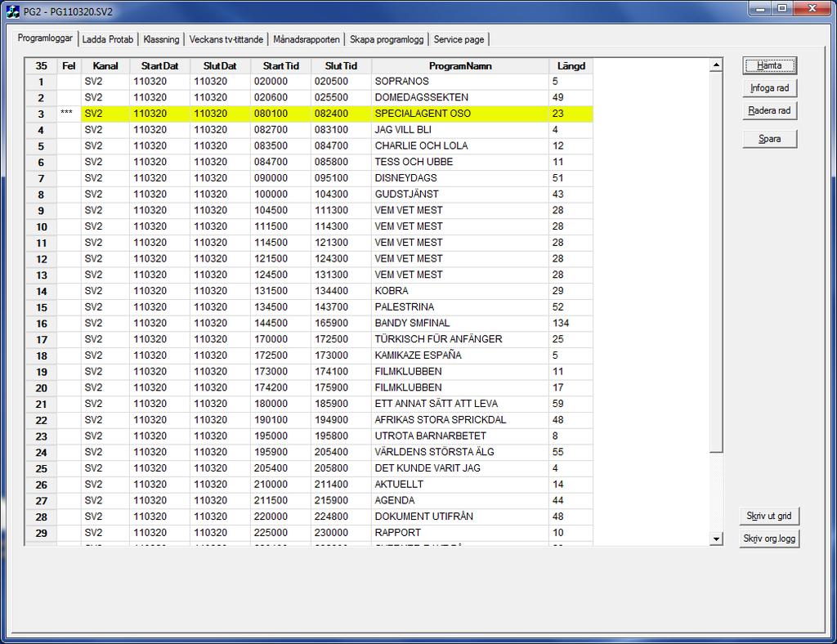This screenshot has width=837, height=644.
Task: Click end time 165900 cell
Action: [x=341, y=324]
